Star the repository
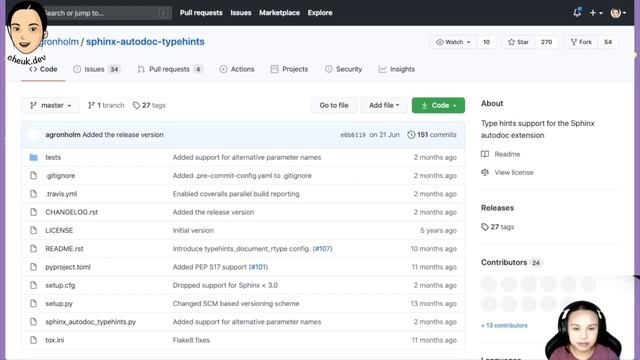 pyautogui.click(x=518, y=42)
